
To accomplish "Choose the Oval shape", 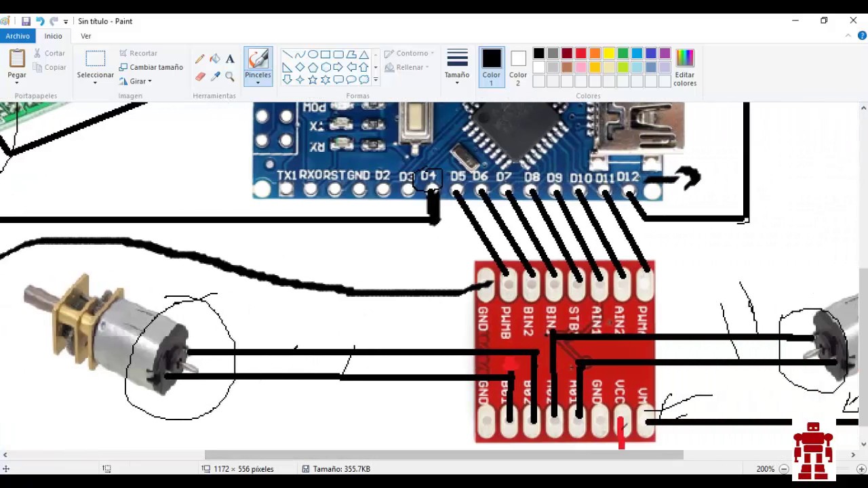I will point(313,54).
